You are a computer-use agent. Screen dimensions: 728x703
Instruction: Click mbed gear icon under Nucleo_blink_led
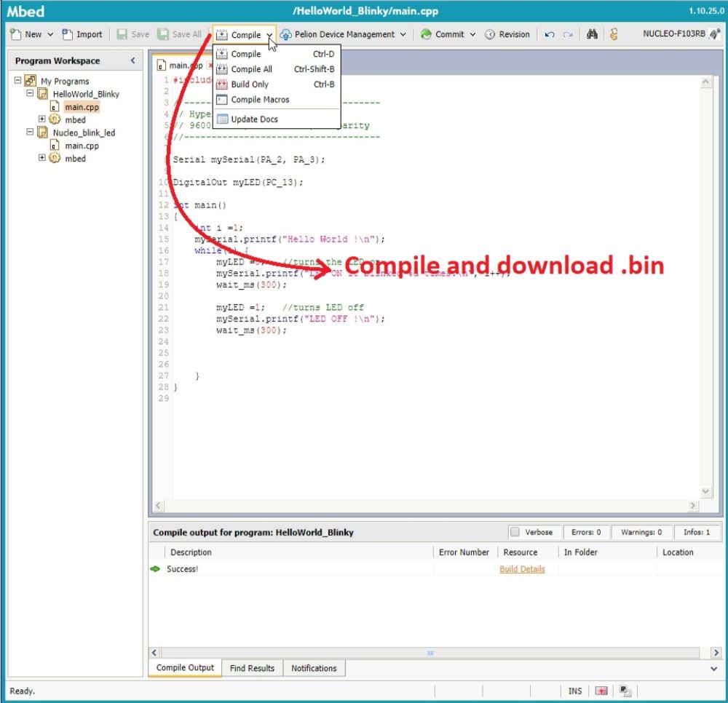pos(55,158)
